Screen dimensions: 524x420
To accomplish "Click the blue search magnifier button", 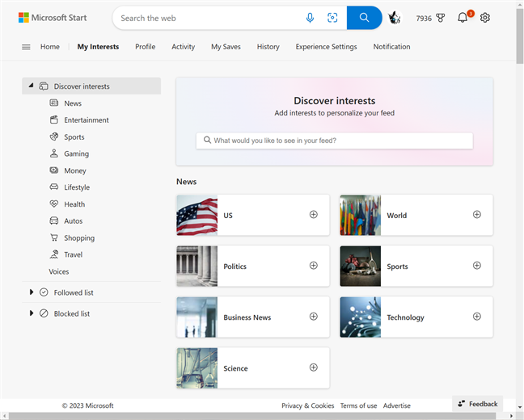I will pos(364,18).
